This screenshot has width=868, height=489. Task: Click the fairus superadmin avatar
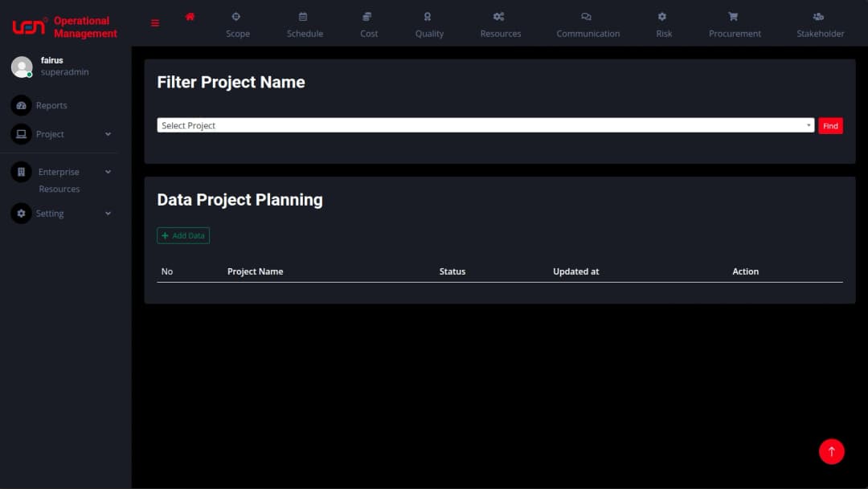(23, 66)
